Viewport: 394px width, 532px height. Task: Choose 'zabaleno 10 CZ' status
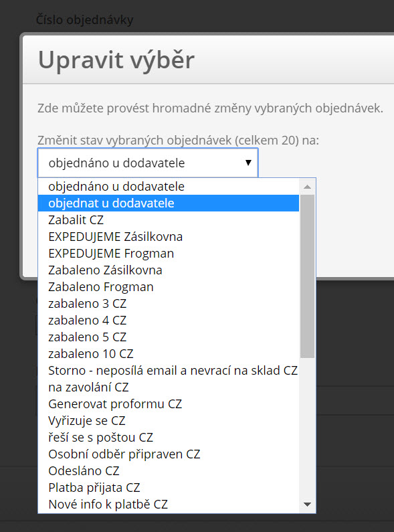click(x=169, y=354)
